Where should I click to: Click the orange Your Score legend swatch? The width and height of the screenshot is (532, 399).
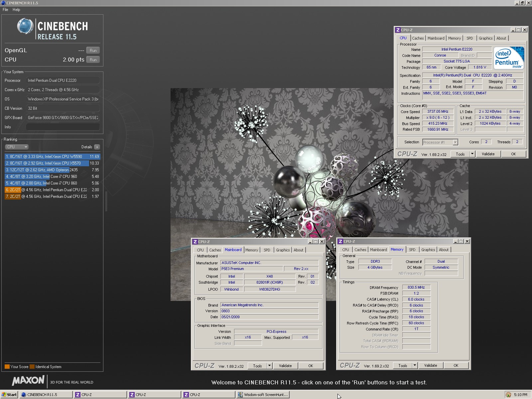(7, 367)
